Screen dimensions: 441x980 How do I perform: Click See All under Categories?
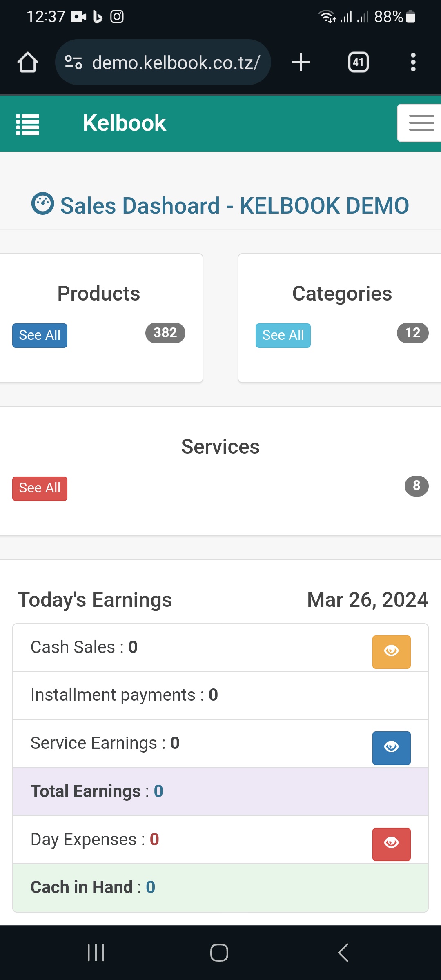click(283, 336)
